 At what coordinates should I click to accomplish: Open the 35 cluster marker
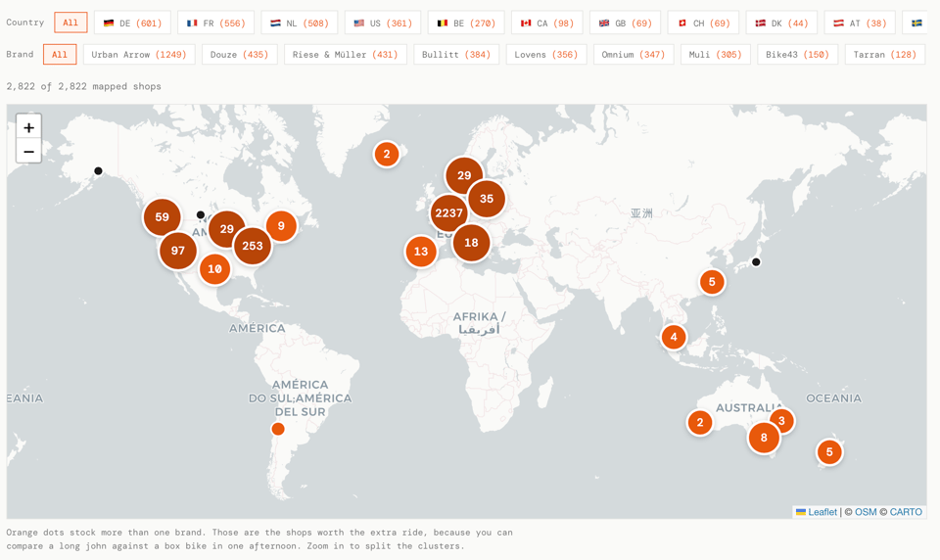click(487, 199)
